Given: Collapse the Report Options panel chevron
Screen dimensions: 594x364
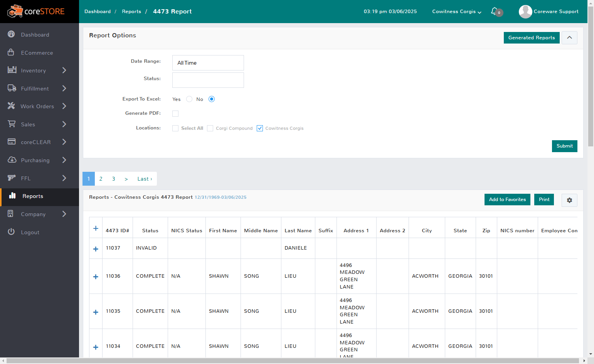Looking at the screenshot, I should click(569, 38).
